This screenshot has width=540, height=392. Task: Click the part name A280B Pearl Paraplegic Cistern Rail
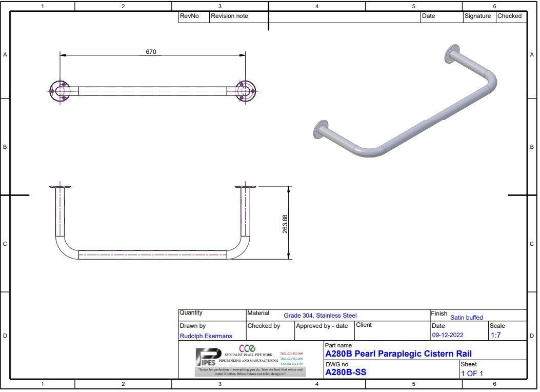[398, 354]
